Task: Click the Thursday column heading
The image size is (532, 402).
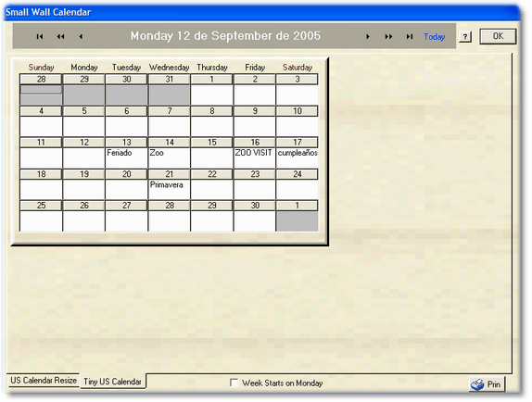Action: [212, 67]
